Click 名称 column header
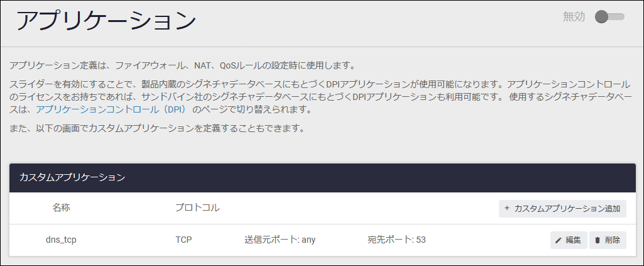The width and height of the screenshot is (644, 266). click(61, 208)
